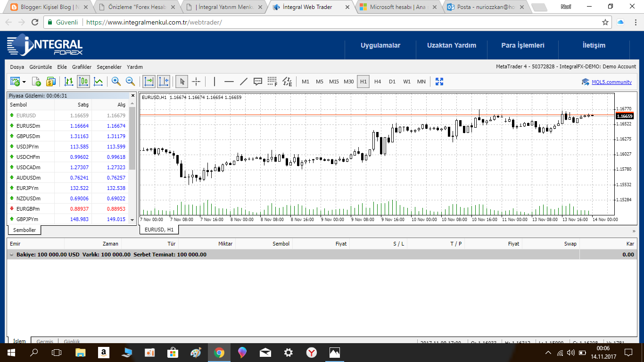Image resolution: width=644 pixels, height=362 pixels.
Task: Open the Görüntüle menu
Action: 41,67
